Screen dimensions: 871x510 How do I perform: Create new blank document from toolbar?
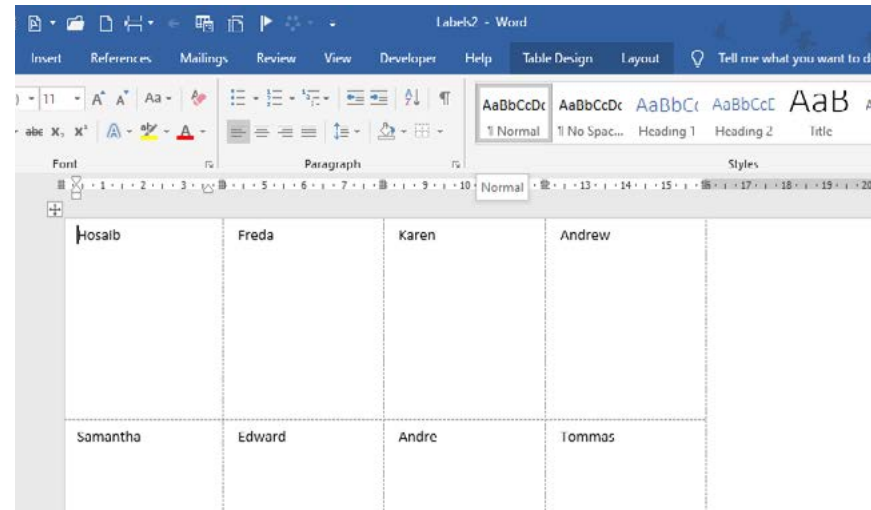click(106, 23)
